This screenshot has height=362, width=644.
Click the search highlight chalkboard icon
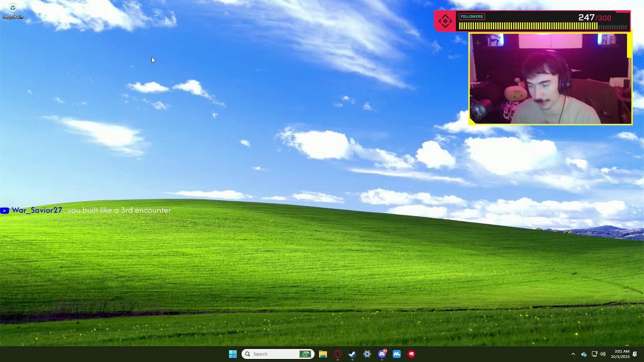point(305,354)
